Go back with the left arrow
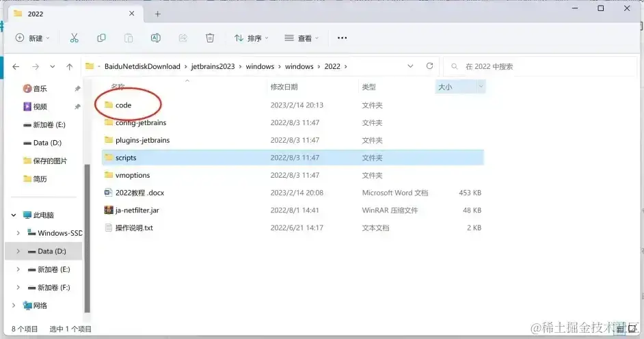Screen dimensions: 644x339 (x=16, y=66)
